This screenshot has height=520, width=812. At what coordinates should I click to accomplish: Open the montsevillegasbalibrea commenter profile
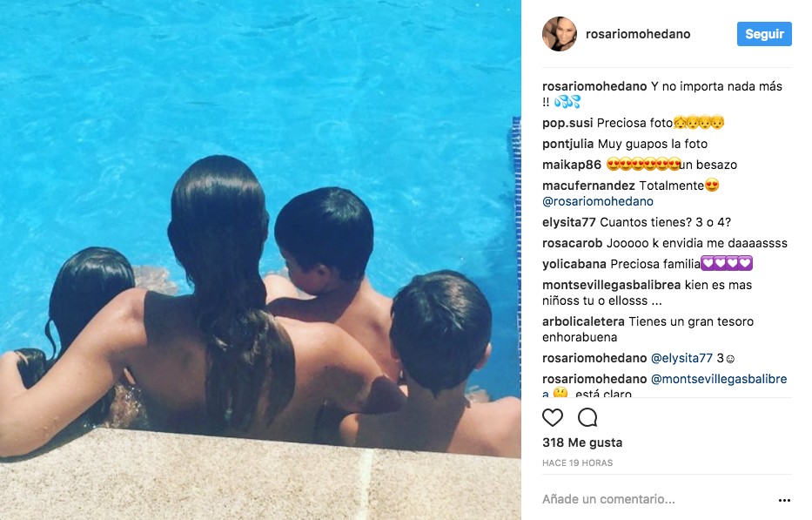pos(611,285)
